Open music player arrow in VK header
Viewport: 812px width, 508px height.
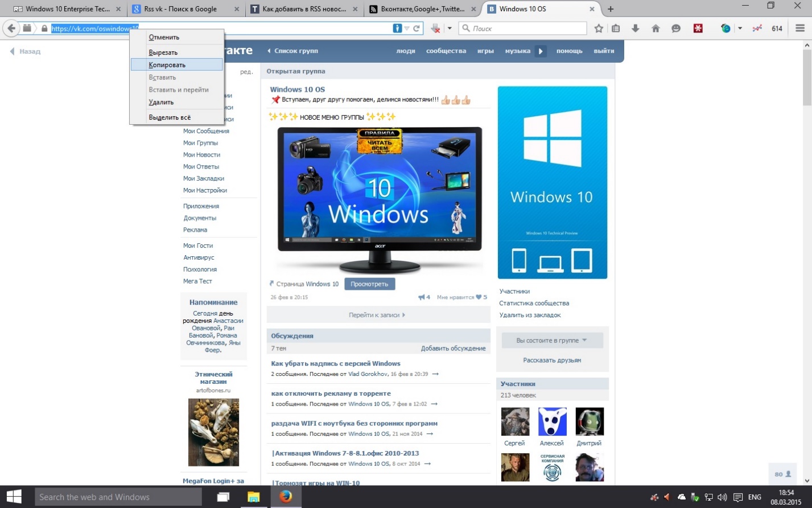coord(541,51)
